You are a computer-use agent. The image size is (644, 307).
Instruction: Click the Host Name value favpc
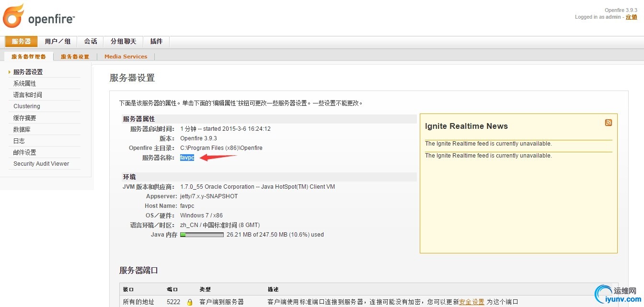pos(187,206)
